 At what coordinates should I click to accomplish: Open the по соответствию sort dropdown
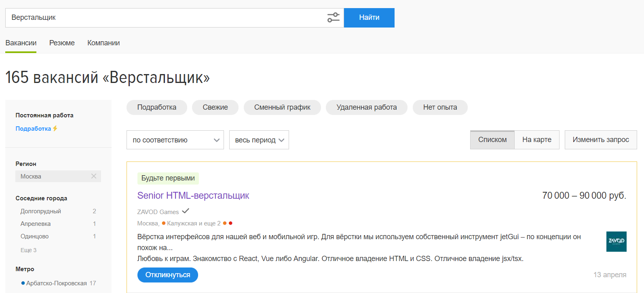(175, 140)
